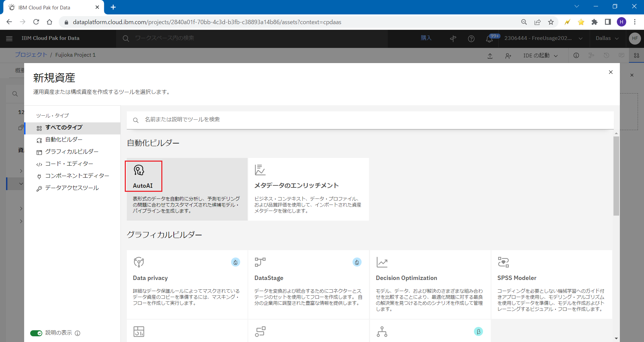Screen dimensions: 644x342
Task: Click the info icon beside 説明の表示
Action: click(x=77, y=333)
